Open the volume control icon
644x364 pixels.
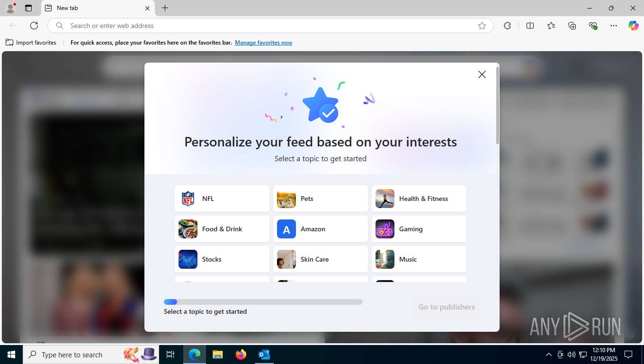[x=571, y=355]
